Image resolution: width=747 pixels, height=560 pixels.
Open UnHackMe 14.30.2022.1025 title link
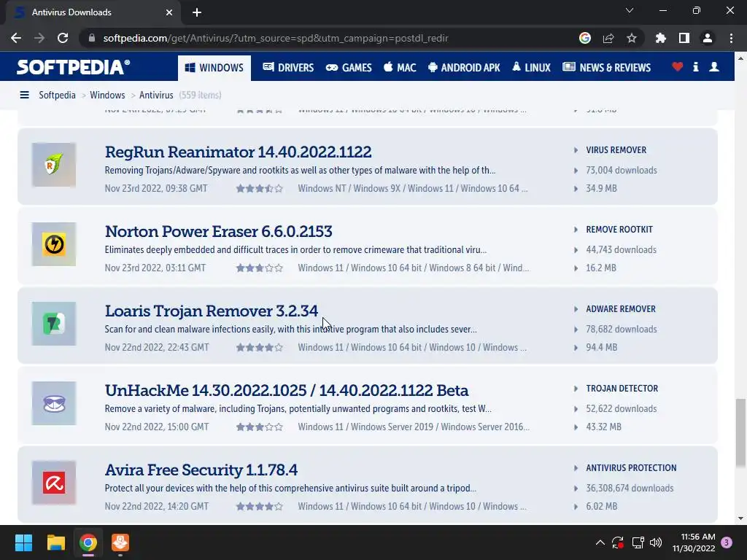(x=287, y=391)
